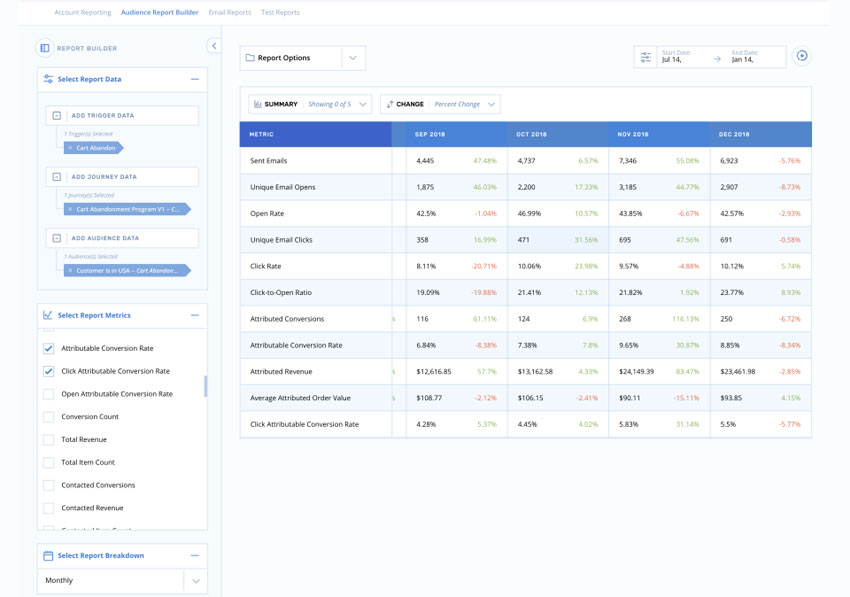Open the Change Percent Change dropdown
The width and height of the screenshot is (850, 597).
tap(440, 104)
